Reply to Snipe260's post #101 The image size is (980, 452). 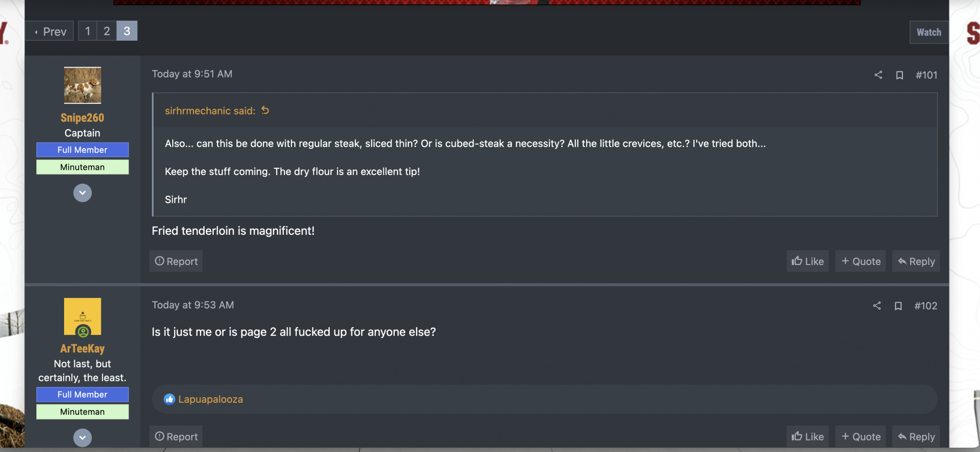[x=916, y=261]
